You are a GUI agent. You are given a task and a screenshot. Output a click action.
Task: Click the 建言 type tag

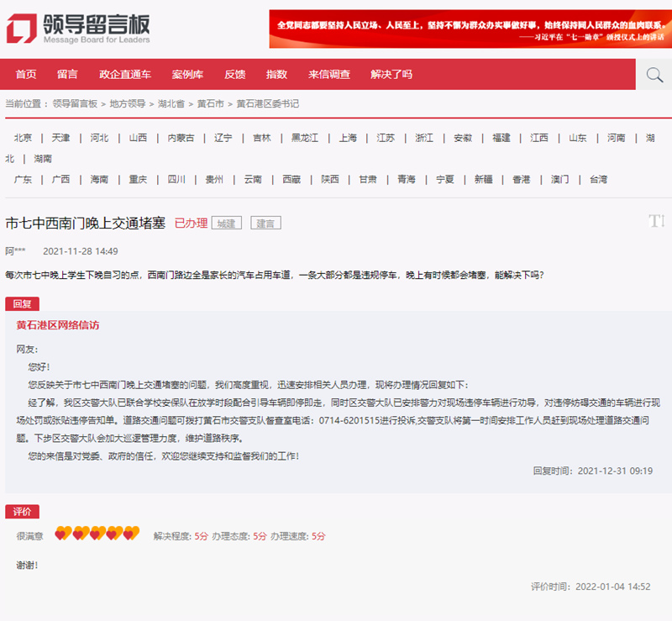[x=265, y=224]
